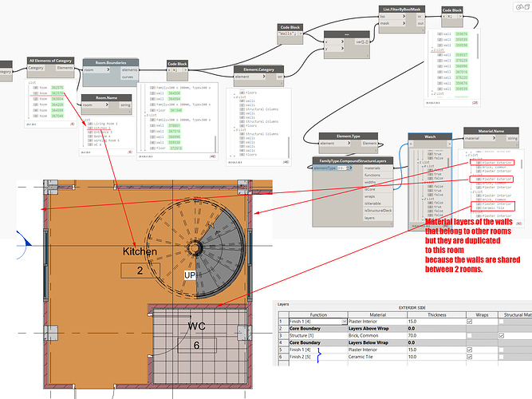Click the Wraps column header
This screenshot has height=399, width=532.
(482, 314)
